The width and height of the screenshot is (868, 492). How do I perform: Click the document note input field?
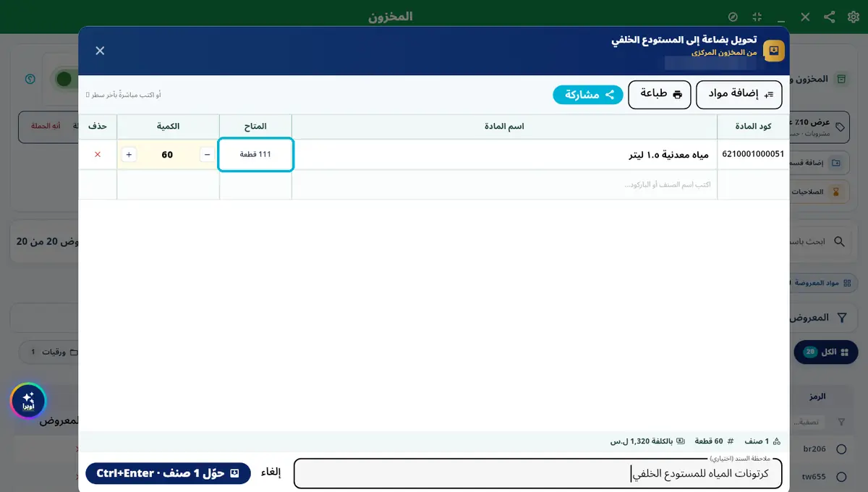coord(537,474)
